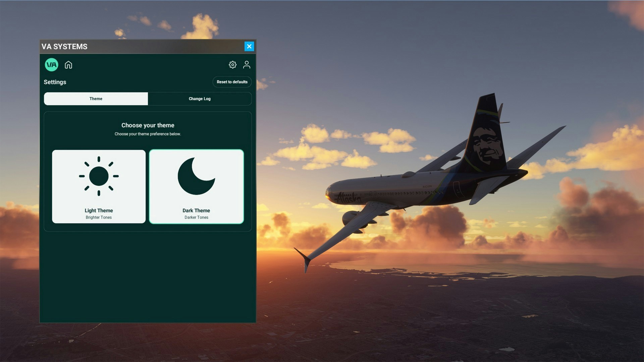The image size is (644, 362).
Task: Click the 'Light Theme' label text
Action: pos(99,210)
